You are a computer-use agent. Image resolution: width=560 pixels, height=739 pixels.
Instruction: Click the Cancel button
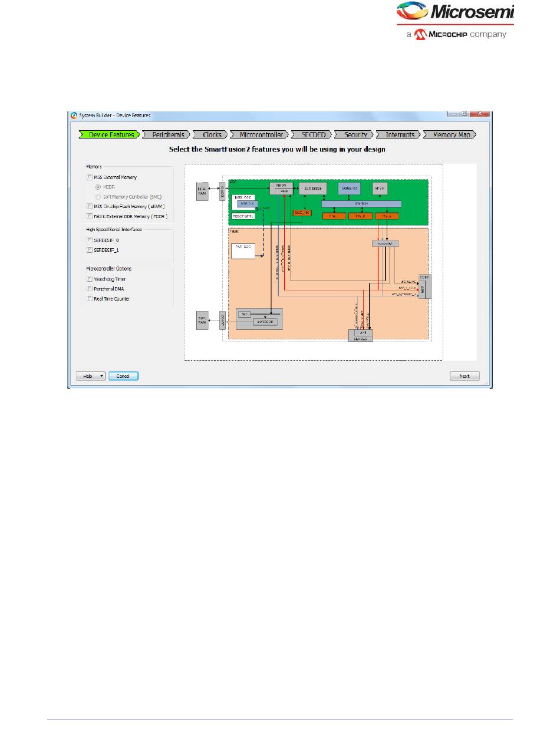pyautogui.click(x=123, y=376)
